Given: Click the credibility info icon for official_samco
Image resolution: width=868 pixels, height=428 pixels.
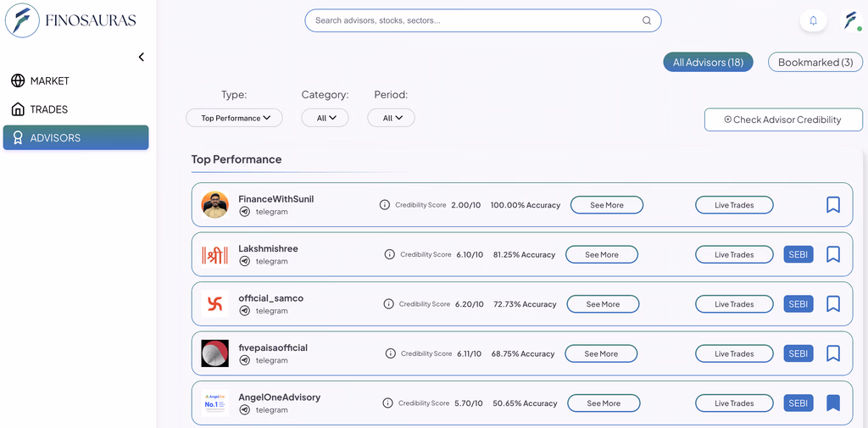Looking at the screenshot, I should coord(388,304).
